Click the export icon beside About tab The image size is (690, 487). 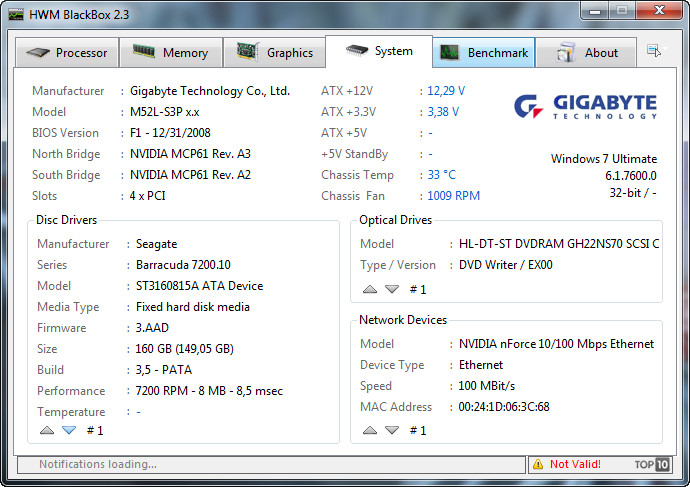click(x=653, y=51)
